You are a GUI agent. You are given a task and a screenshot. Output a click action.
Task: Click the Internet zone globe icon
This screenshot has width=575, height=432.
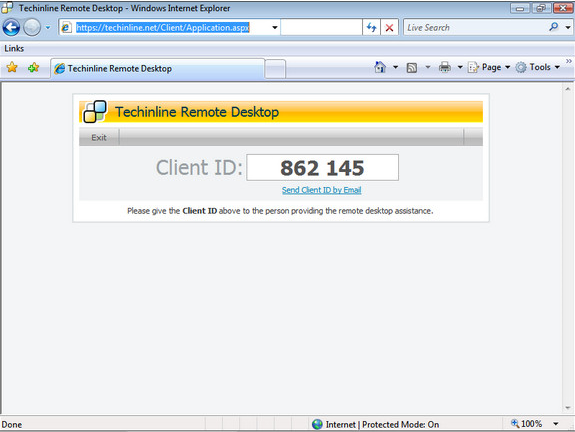coord(317,424)
